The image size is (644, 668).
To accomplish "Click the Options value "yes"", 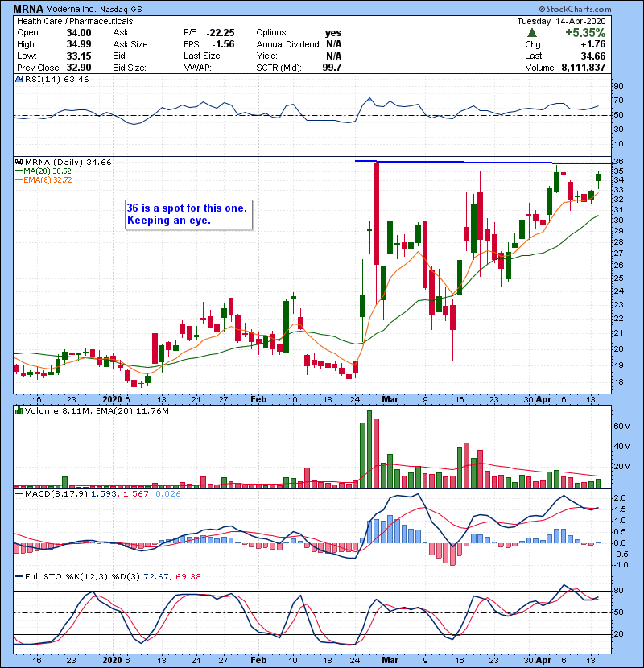I will (x=333, y=33).
